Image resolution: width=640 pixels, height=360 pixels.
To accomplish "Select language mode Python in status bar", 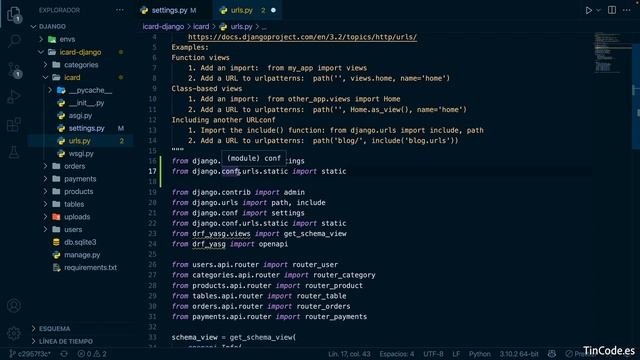I will 480,354.
